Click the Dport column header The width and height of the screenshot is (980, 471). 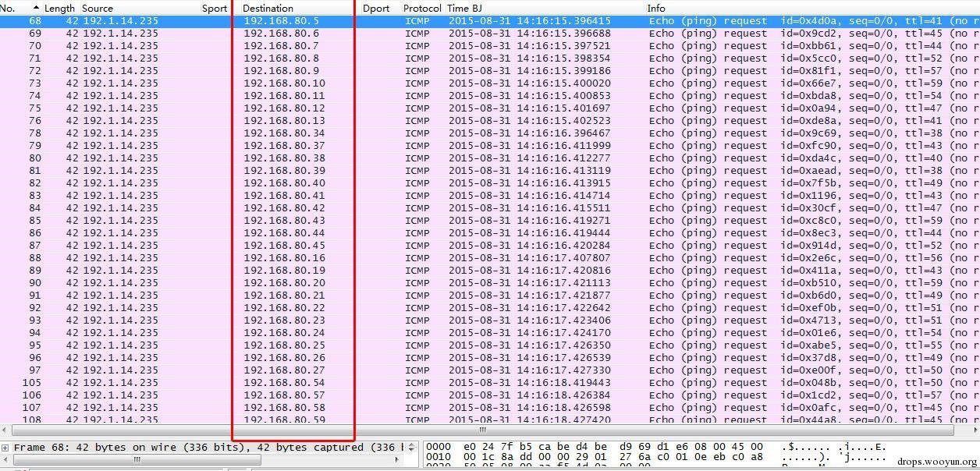(x=376, y=8)
